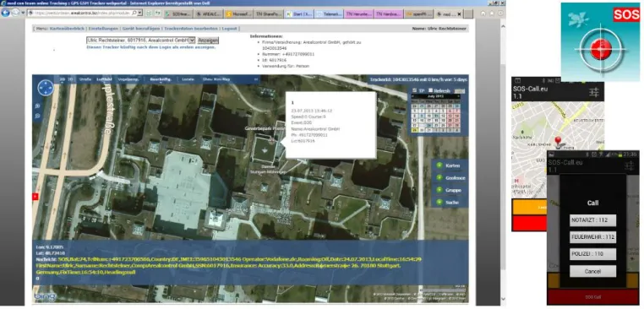
Task: Click NOTARZT : 112 call button
Action: pyautogui.click(x=592, y=220)
